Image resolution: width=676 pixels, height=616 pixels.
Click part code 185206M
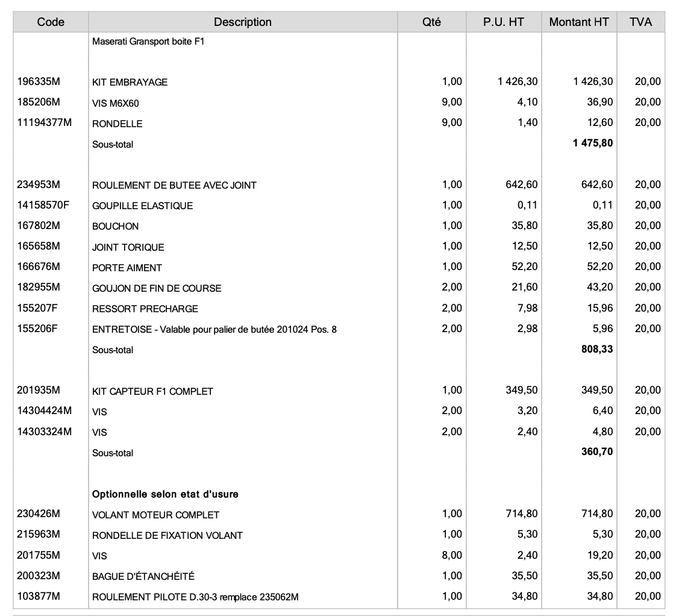click(x=39, y=102)
